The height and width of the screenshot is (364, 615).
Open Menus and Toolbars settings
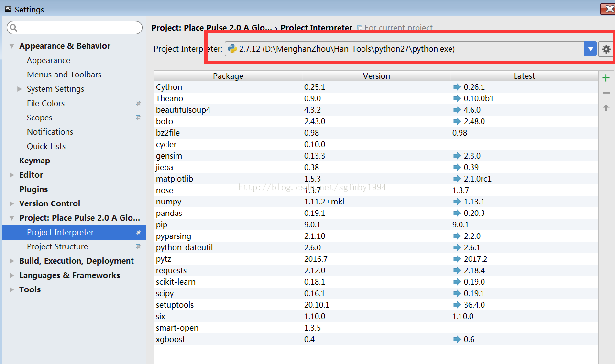pyautogui.click(x=64, y=75)
